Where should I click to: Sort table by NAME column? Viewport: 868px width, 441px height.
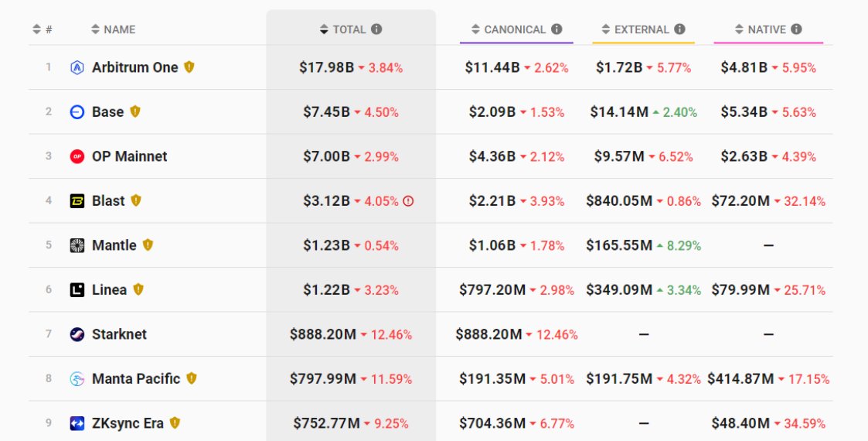(x=113, y=29)
